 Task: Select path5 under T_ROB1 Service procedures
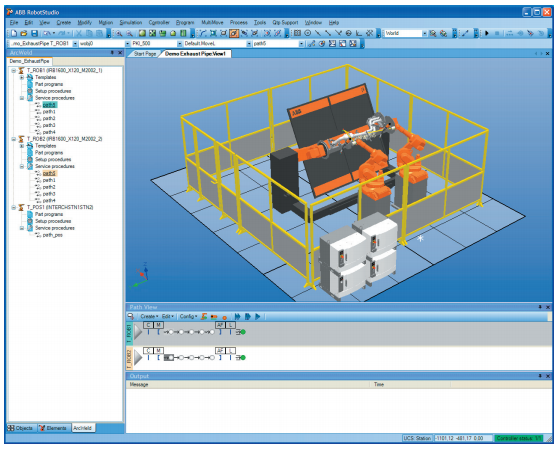pos(49,105)
